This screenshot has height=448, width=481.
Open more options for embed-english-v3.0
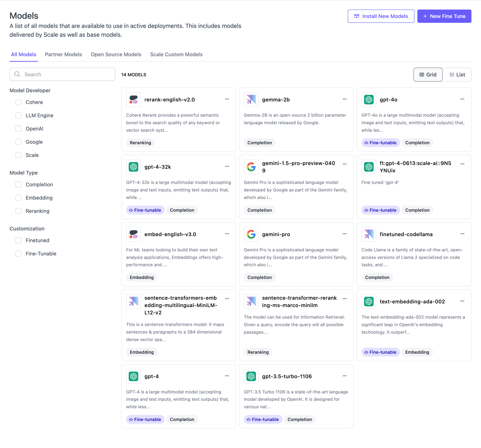coord(227,234)
